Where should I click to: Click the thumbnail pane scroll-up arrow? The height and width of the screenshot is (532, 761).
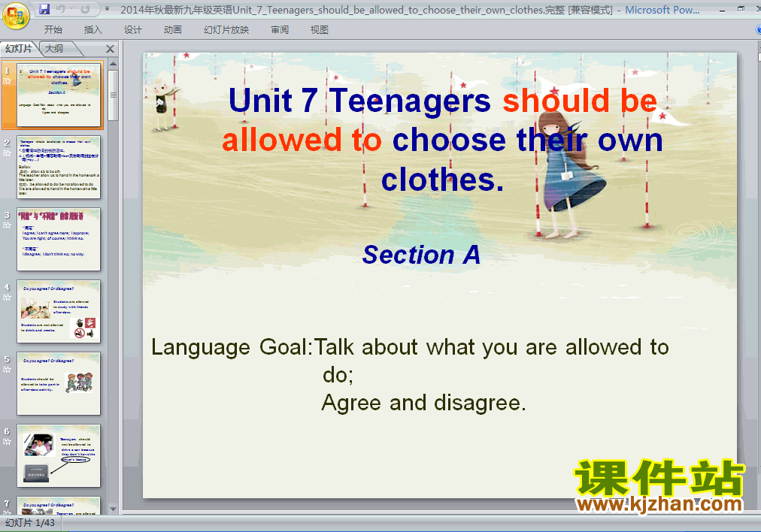coord(113,64)
